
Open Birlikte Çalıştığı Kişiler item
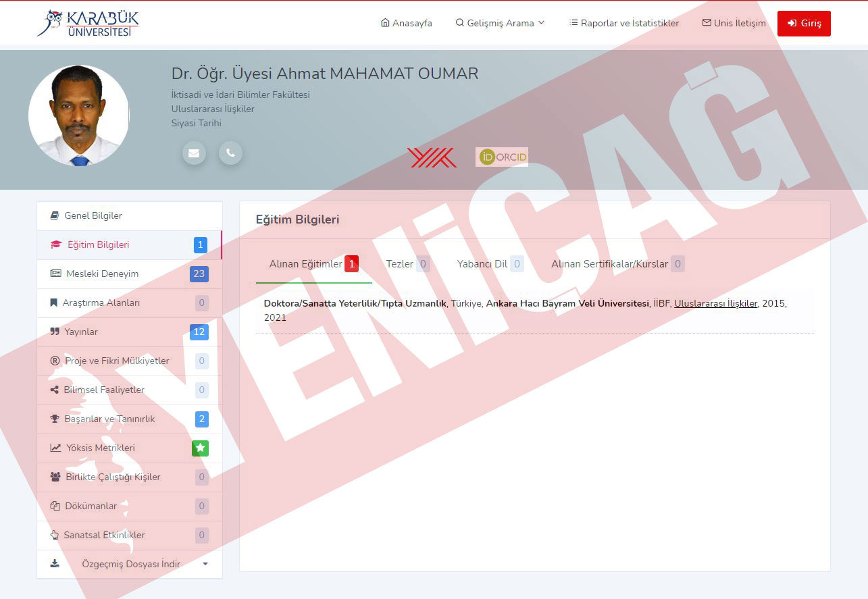point(130,477)
